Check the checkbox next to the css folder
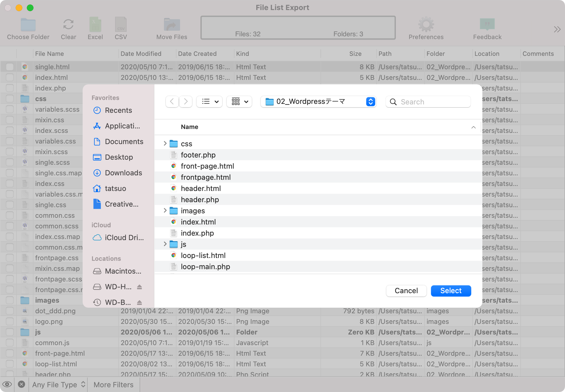565x392 pixels. point(10,99)
